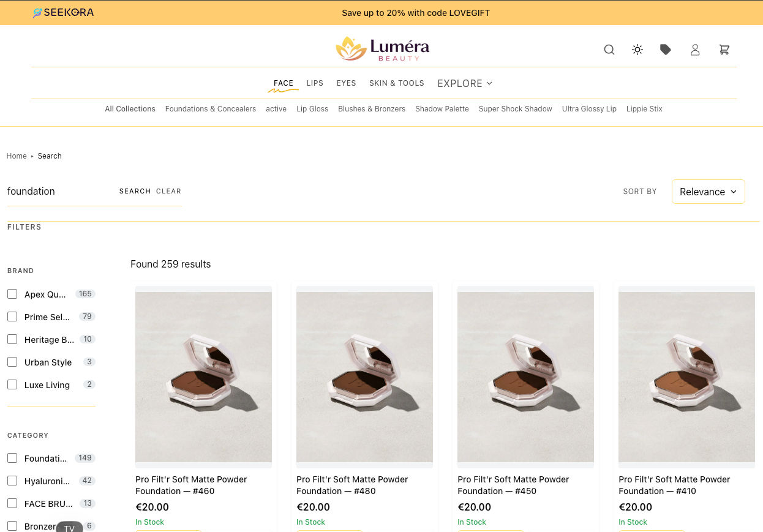This screenshot has height=532, width=763.
Task: Open the Relevance sort dropdown
Action: coord(708,192)
